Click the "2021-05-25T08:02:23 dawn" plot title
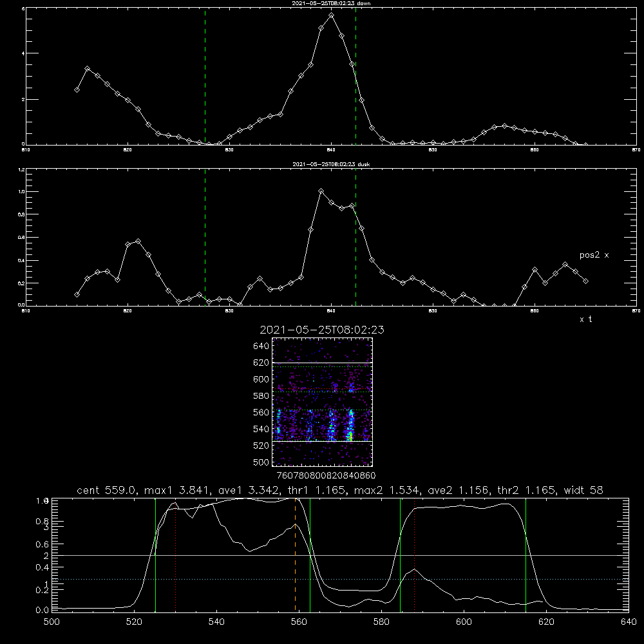 click(331, 3)
